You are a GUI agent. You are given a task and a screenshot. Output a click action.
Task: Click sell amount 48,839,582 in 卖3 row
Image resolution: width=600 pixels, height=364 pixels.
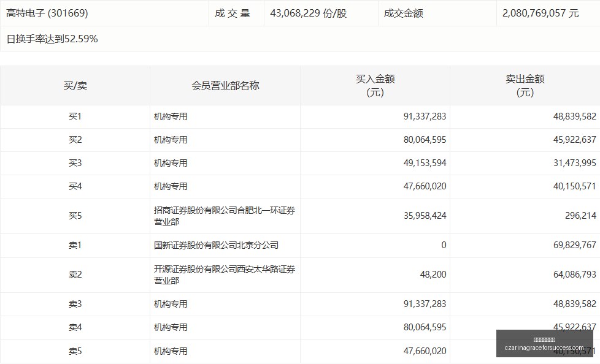tap(575, 304)
